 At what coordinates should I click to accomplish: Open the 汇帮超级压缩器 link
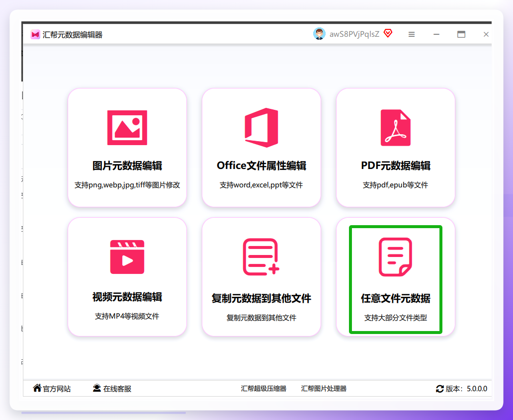[263, 389]
